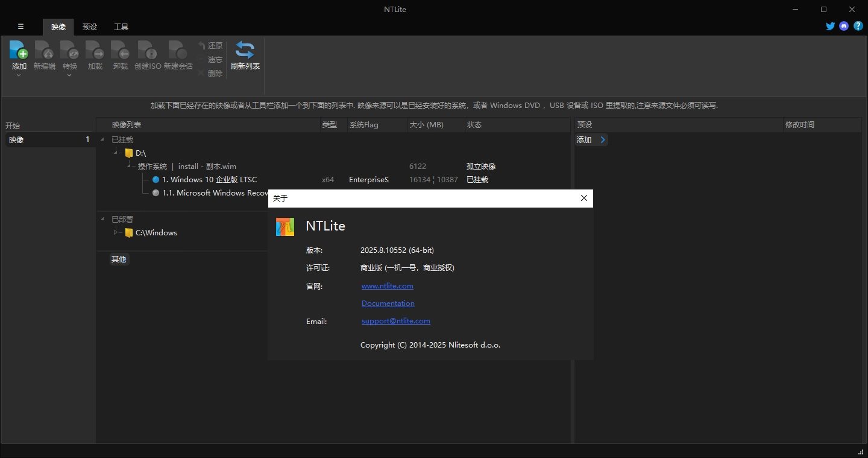Screen dimensions: 868x458
Task: Open NTLite's Twitter via the bird icon
Action: [x=830, y=26]
